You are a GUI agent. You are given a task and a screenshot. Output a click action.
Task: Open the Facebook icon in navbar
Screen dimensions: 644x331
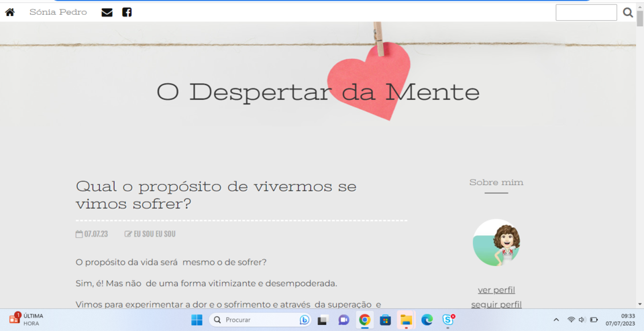pyautogui.click(x=127, y=12)
